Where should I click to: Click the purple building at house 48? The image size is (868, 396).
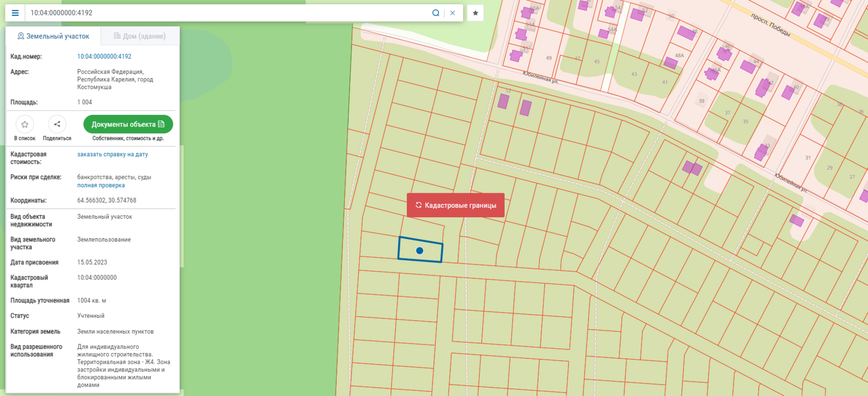click(686, 33)
